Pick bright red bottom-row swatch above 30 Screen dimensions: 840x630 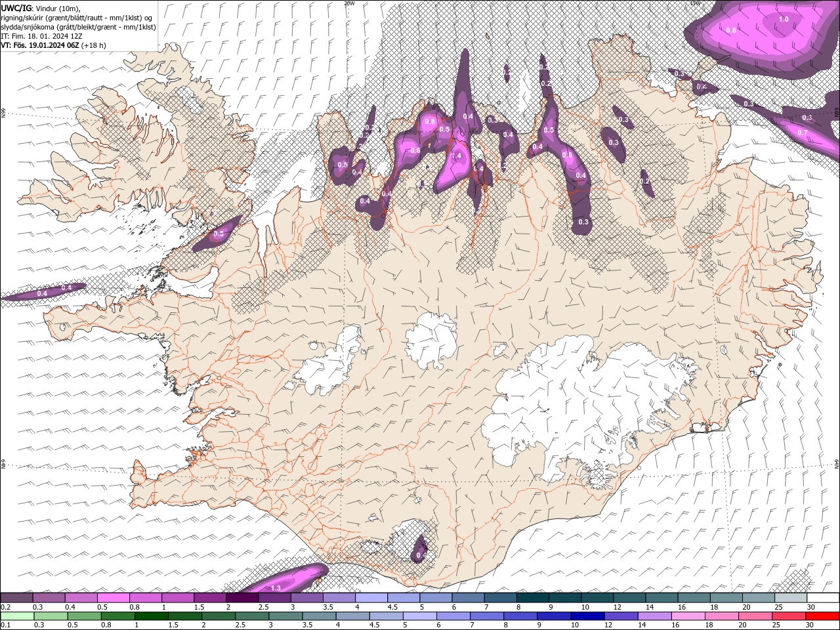point(822,616)
